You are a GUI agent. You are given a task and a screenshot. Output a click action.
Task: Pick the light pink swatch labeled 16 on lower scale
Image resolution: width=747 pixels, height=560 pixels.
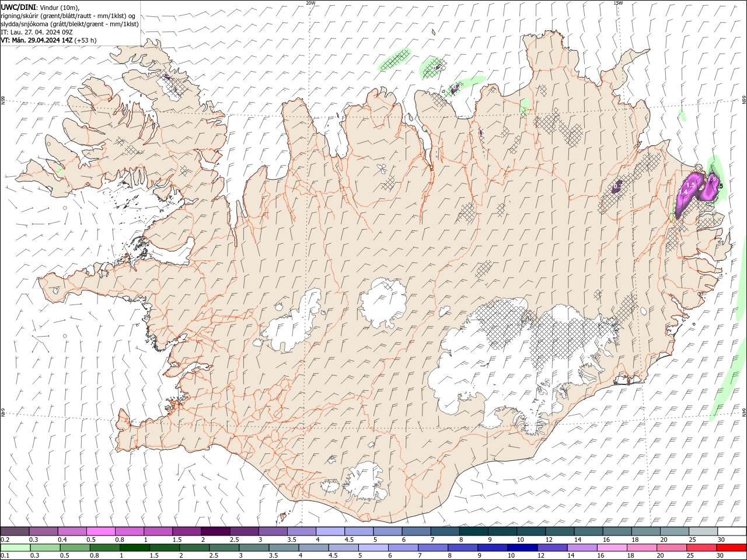tap(611, 548)
